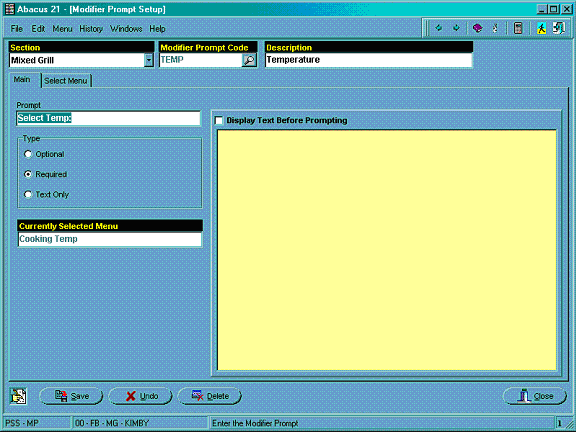Click the down arrow toolbar icon
The width and height of the screenshot is (576, 432).
[x=456, y=28]
